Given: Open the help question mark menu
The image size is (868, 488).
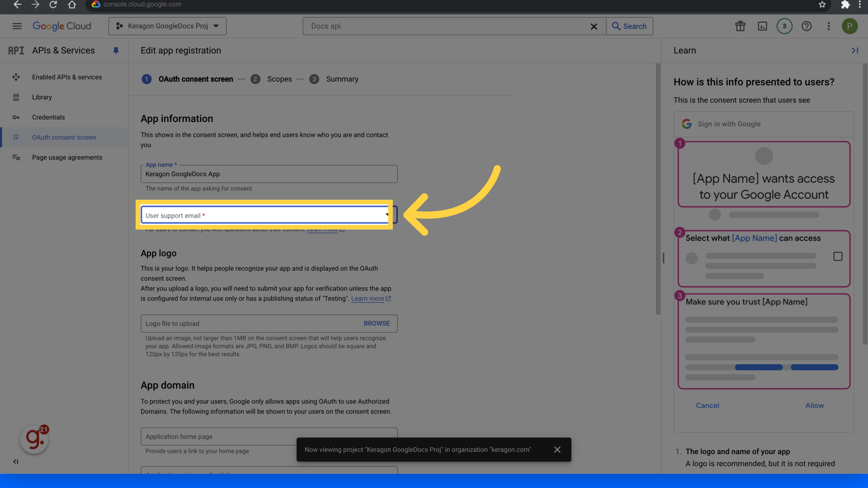Looking at the screenshot, I should (807, 26).
